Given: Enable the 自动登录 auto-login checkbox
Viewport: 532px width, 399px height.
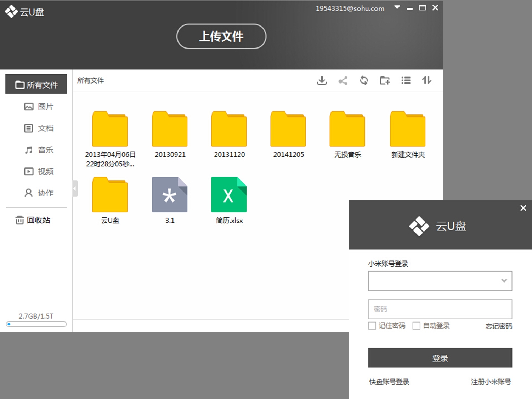Looking at the screenshot, I should point(417,325).
